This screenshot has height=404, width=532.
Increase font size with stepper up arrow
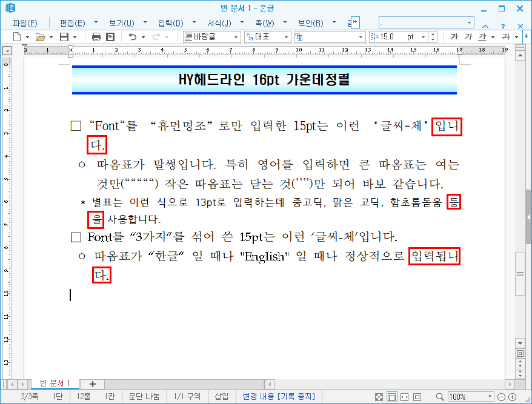(x=433, y=35)
